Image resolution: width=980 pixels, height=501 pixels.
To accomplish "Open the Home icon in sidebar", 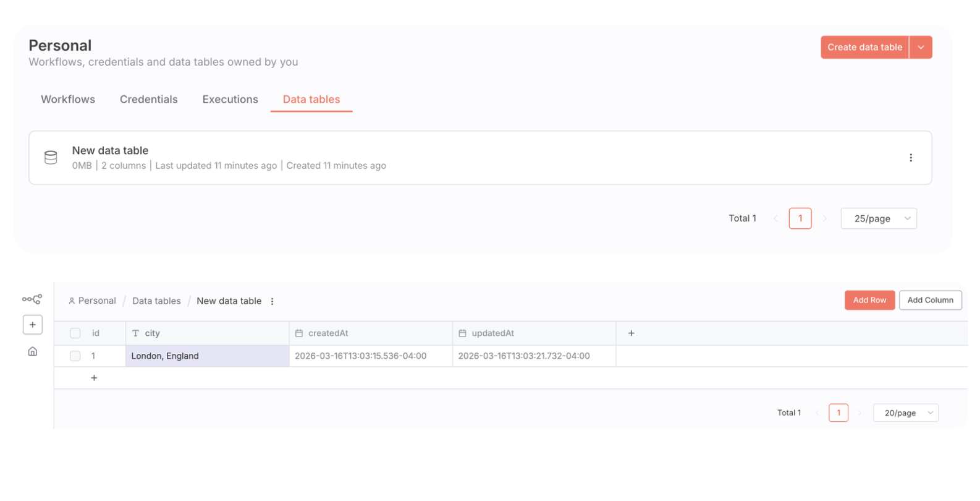I will click(33, 351).
